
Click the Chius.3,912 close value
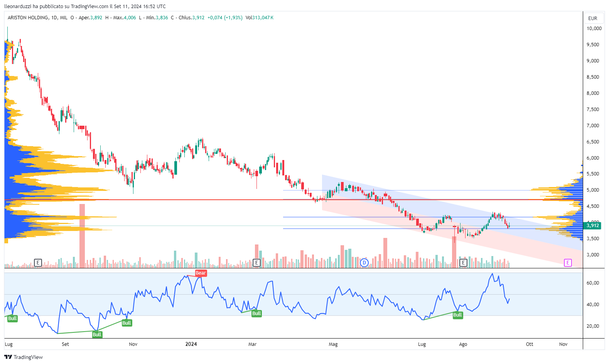[x=191, y=18]
